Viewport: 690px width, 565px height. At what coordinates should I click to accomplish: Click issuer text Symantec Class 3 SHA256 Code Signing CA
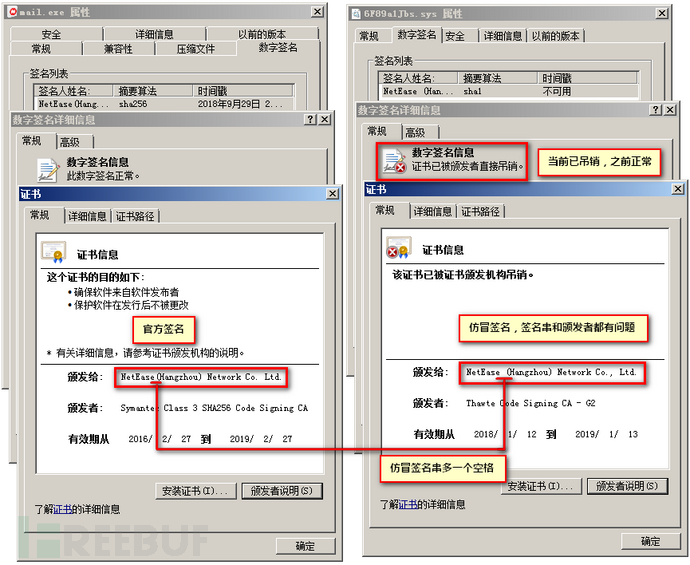(x=214, y=408)
